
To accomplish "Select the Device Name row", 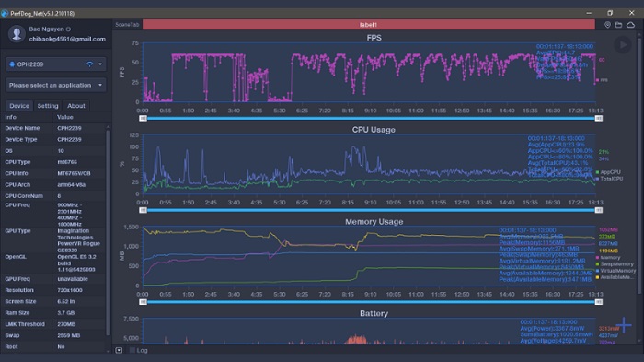I will coord(53,128).
